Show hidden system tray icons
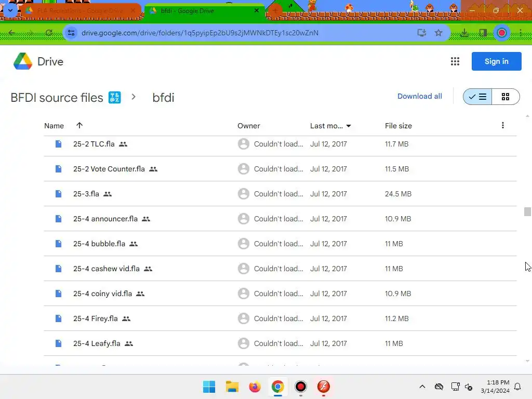Viewport: 532px width, 399px height. pyautogui.click(x=422, y=387)
